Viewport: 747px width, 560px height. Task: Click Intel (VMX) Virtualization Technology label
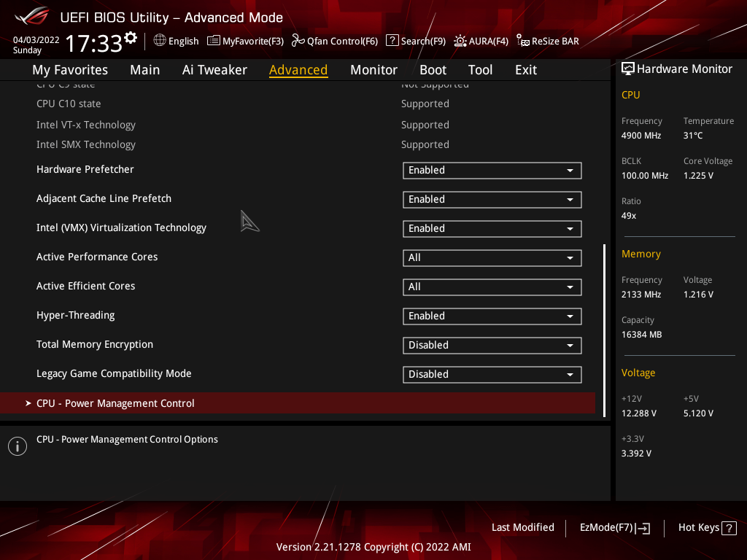122,227
